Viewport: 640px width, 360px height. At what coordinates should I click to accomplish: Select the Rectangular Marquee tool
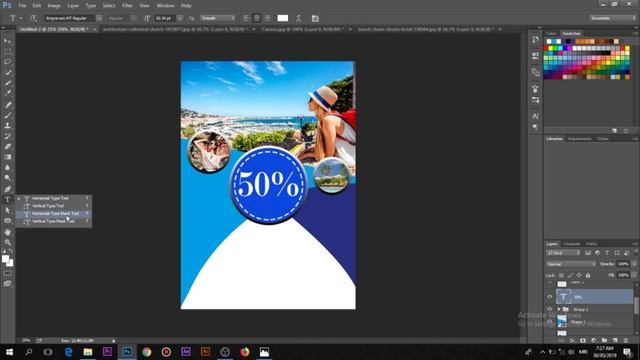point(7,51)
